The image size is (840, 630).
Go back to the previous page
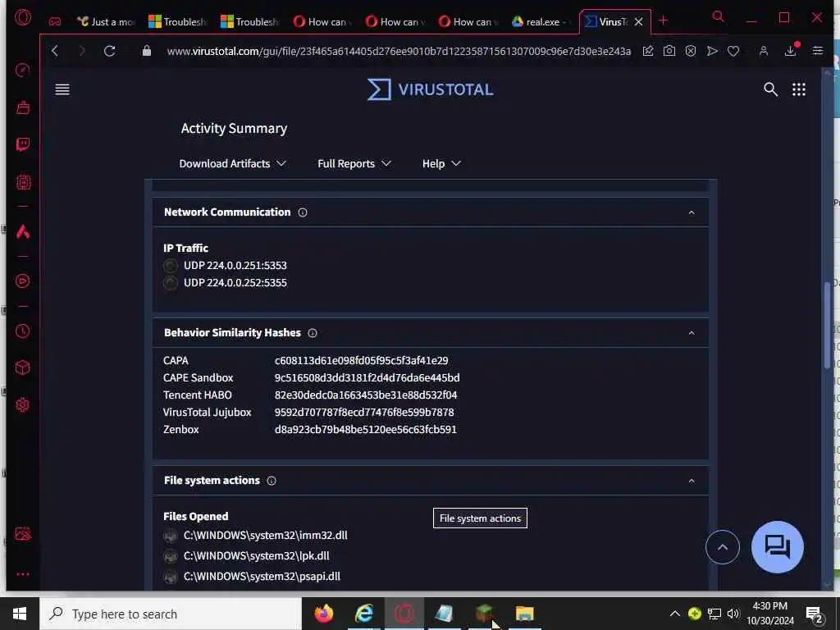coord(55,51)
